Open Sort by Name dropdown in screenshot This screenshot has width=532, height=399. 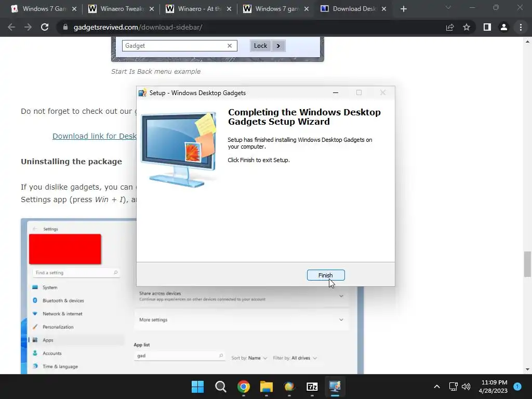point(249,358)
